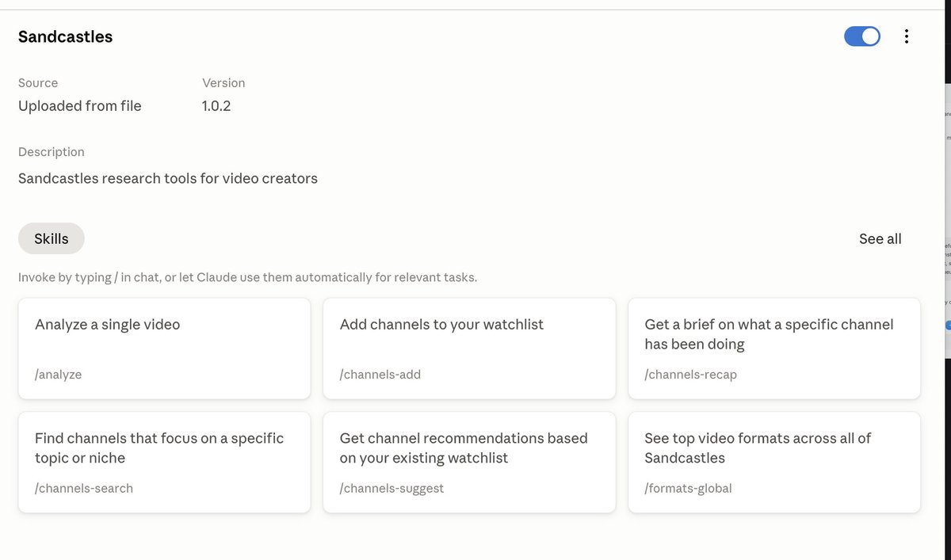Click the plugin description text line
The image size is (951, 560).
pyautogui.click(x=168, y=178)
